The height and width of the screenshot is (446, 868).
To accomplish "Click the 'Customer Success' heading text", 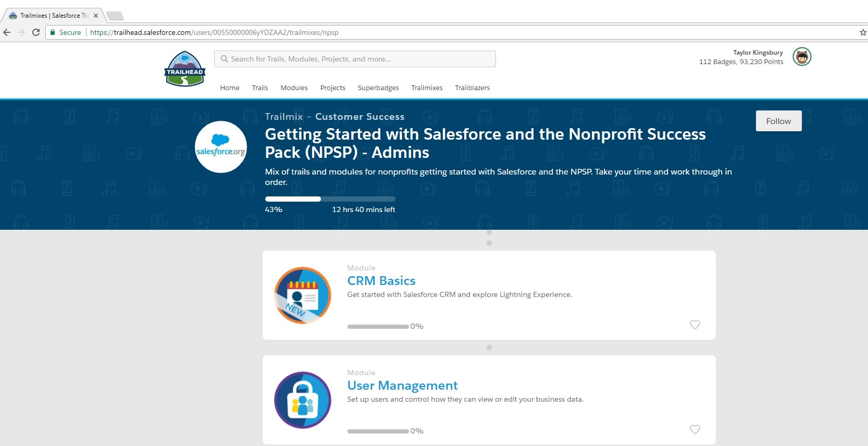I will 359,117.
